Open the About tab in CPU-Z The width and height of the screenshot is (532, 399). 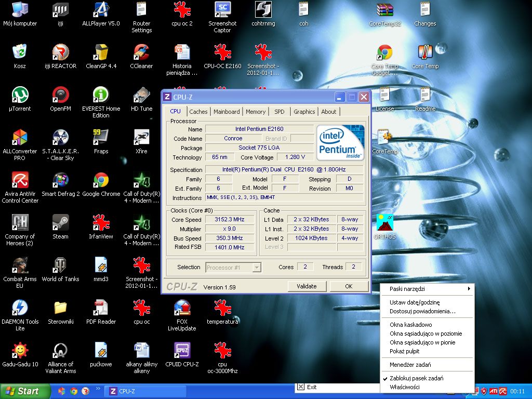329,112
